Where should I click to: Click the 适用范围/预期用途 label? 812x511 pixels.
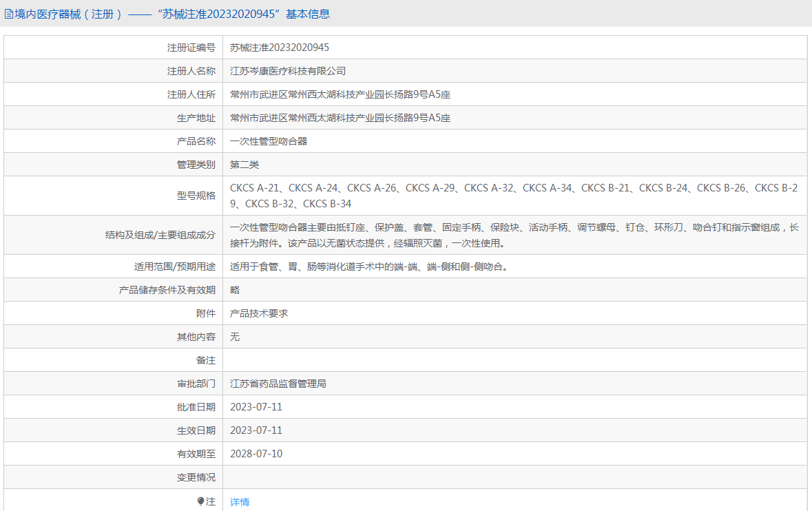tap(174, 267)
